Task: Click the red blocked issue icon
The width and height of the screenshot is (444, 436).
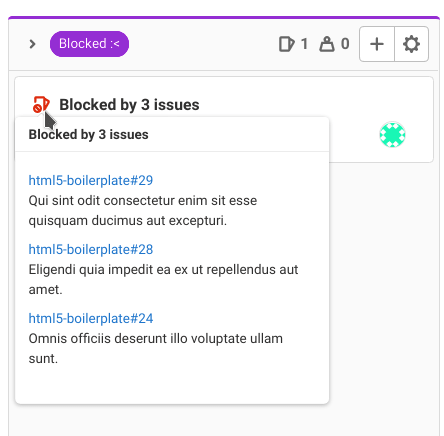Action: pos(41,104)
